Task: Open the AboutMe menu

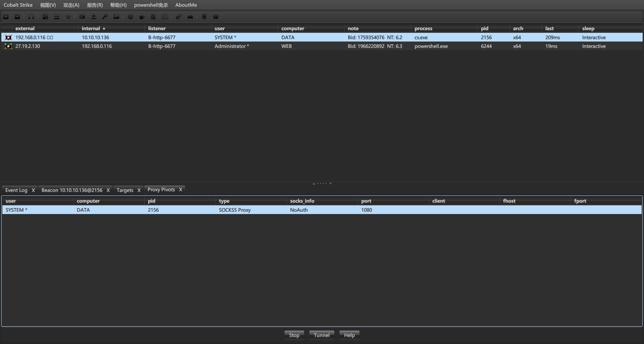Action: (x=186, y=5)
